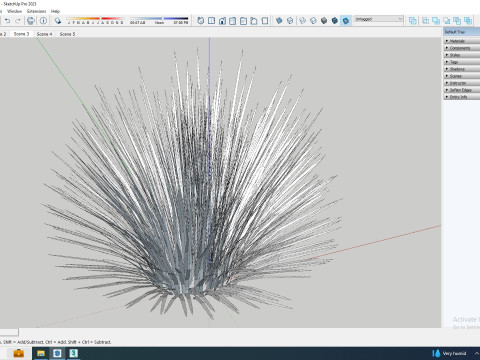Image resolution: width=480 pixels, height=360 pixels.
Task: Select Monochrome face style
Action: tap(346, 21)
